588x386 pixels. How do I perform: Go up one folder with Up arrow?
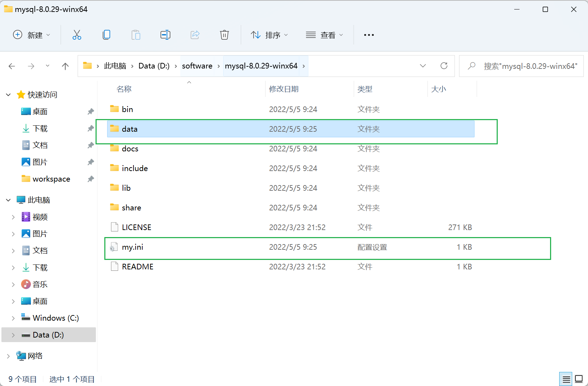65,66
